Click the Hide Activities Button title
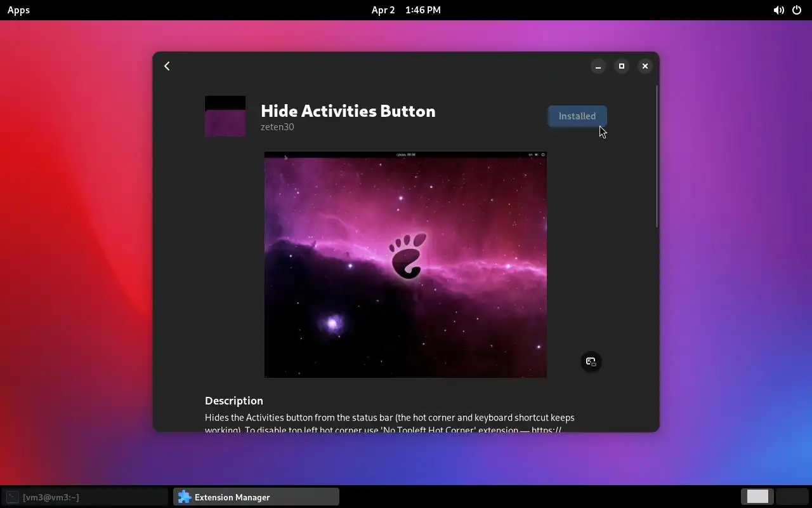The image size is (812, 508). tap(348, 110)
